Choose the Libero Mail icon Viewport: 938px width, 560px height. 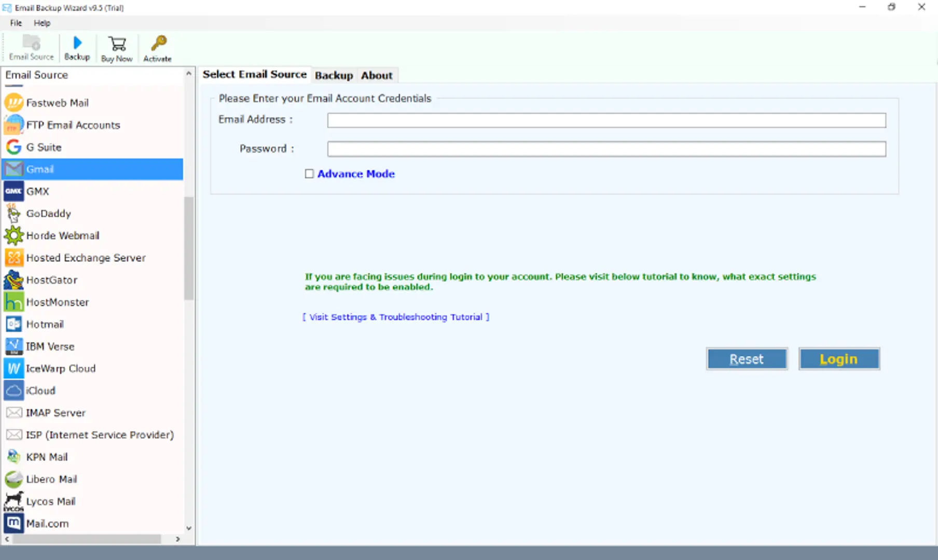click(x=14, y=479)
